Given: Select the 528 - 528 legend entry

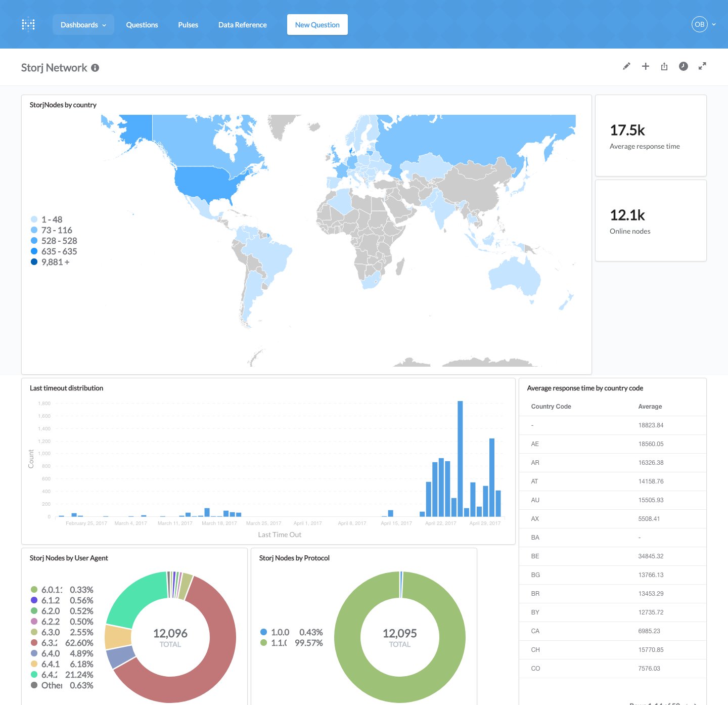Looking at the screenshot, I should pyautogui.click(x=54, y=241).
